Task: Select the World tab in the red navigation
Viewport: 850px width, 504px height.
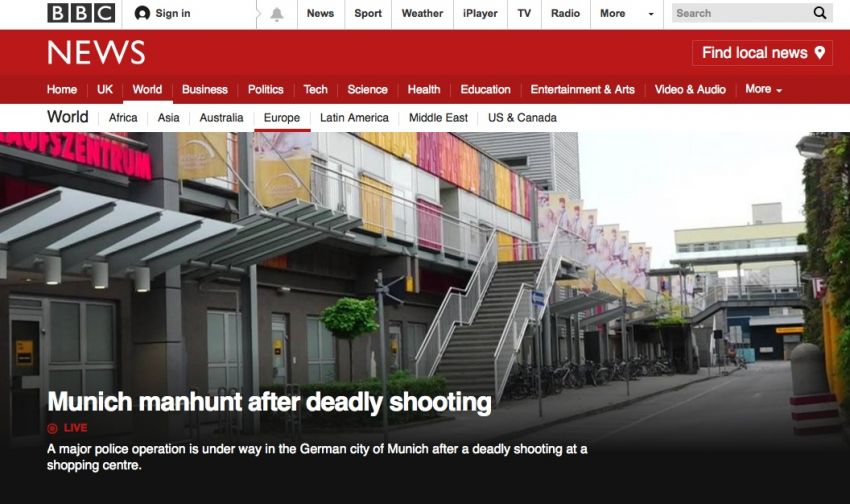Action: click(x=147, y=89)
